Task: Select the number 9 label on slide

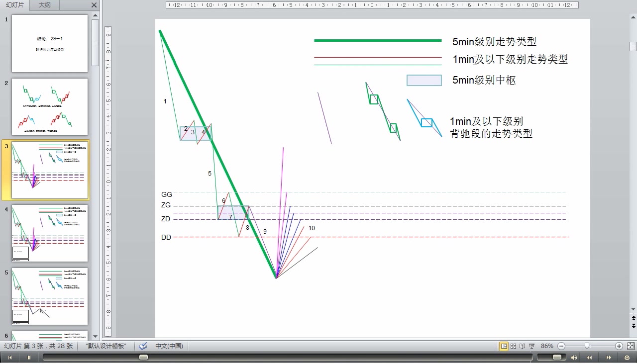Action: tap(265, 232)
